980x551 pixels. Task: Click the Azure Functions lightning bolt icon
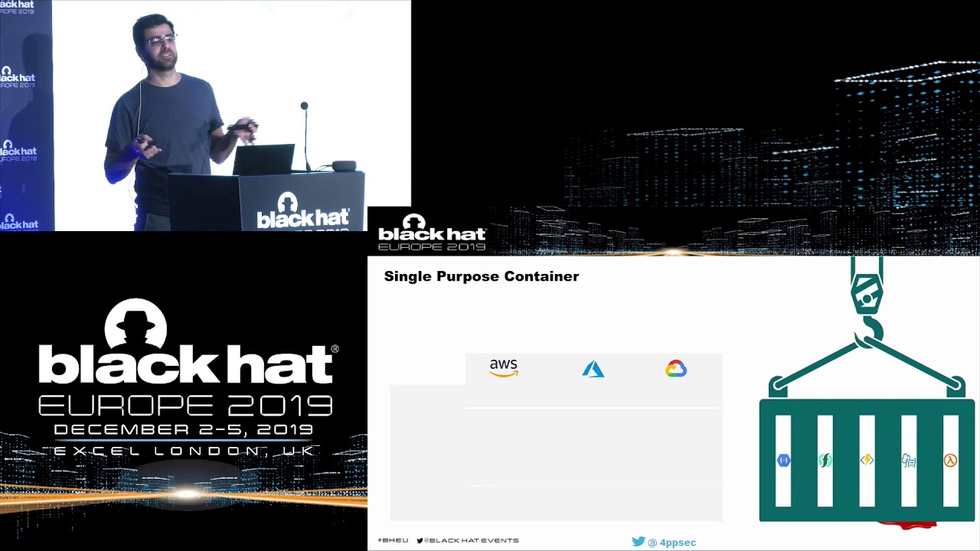867,460
